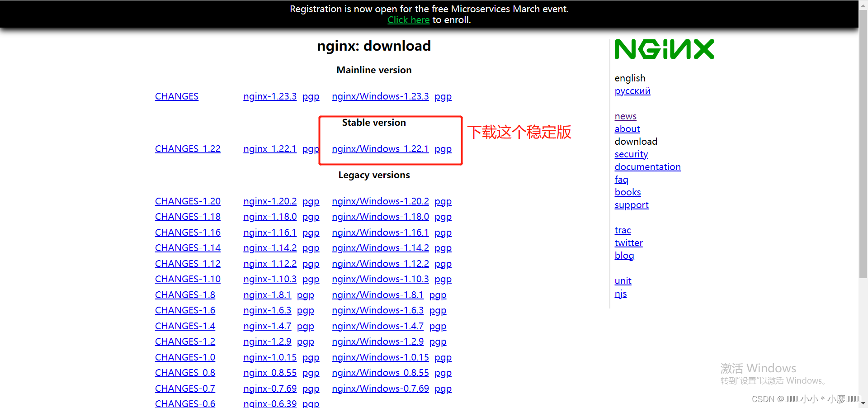The width and height of the screenshot is (868, 408).
Task: Open CHANGES-0.8 link
Action: pyautogui.click(x=185, y=373)
